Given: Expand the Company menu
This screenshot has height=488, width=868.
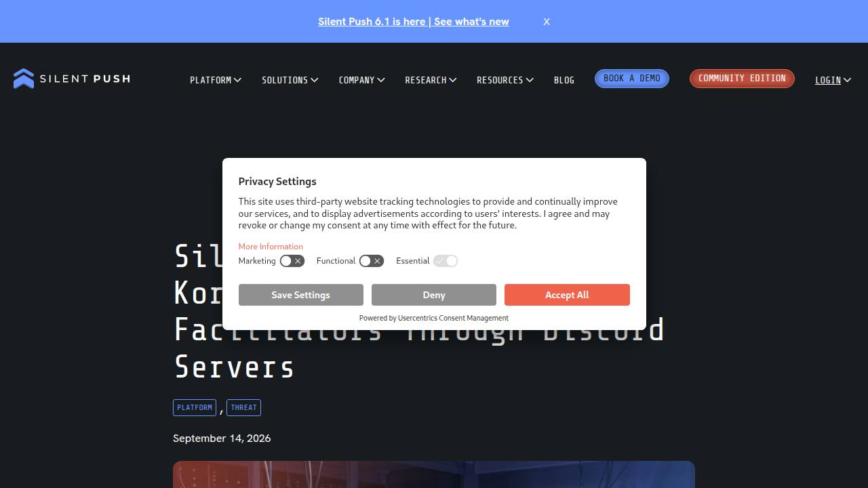Looking at the screenshot, I should (362, 80).
